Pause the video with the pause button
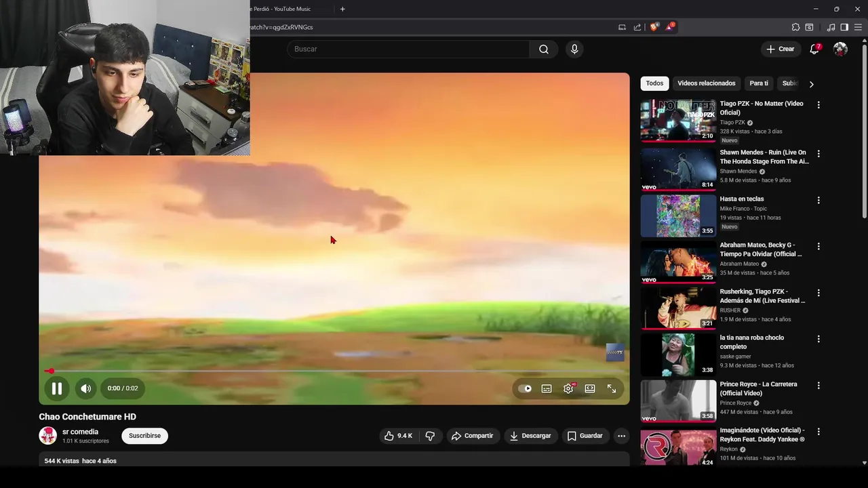 [57, 388]
